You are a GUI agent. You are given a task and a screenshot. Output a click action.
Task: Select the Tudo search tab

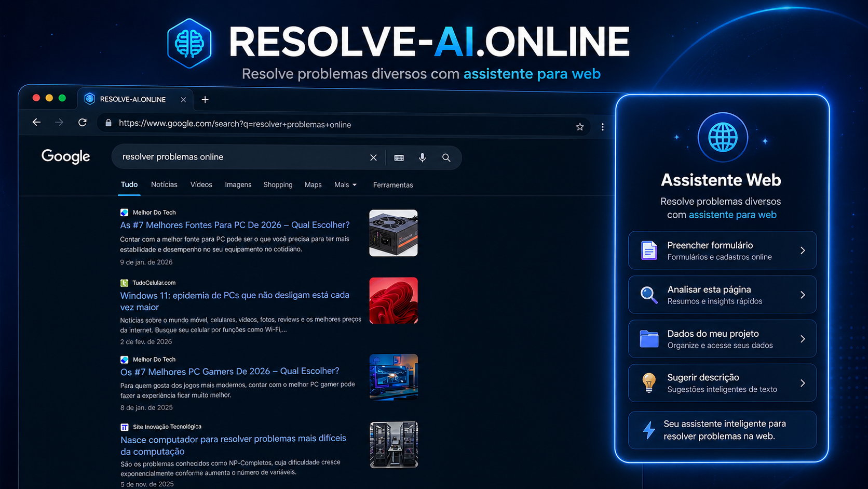(x=129, y=184)
